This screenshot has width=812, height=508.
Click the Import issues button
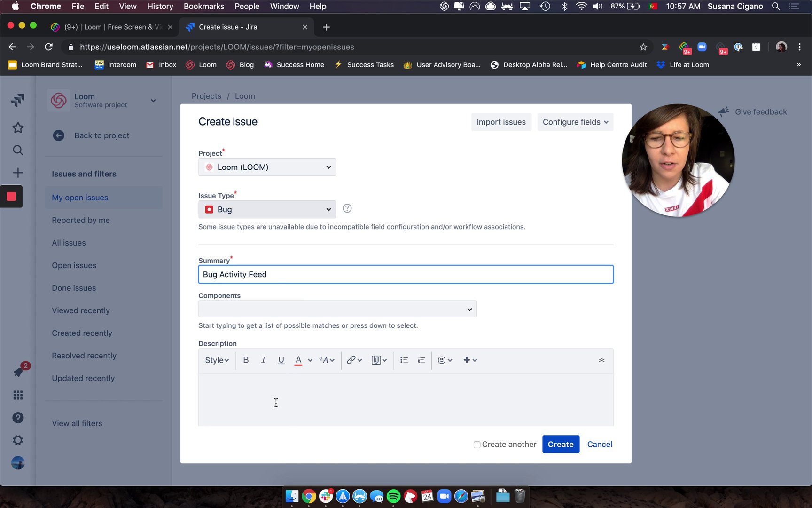pyautogui.click(x=501, y=122)
